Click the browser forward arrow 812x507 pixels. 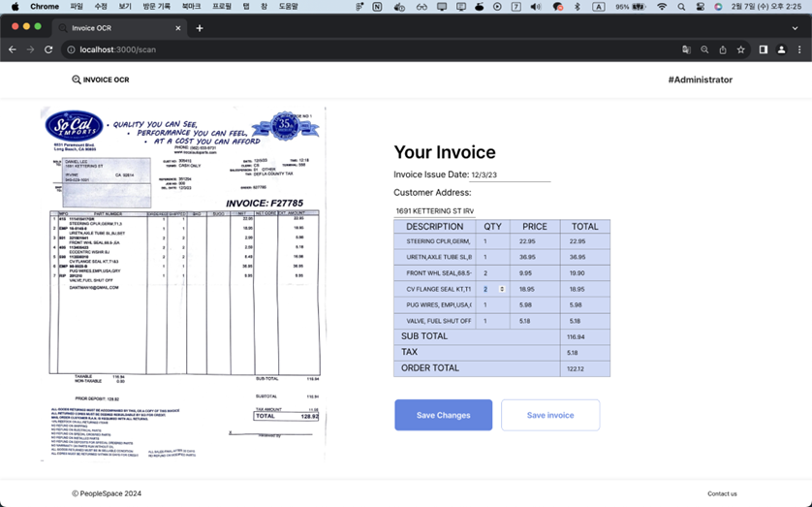coord(31,49)
